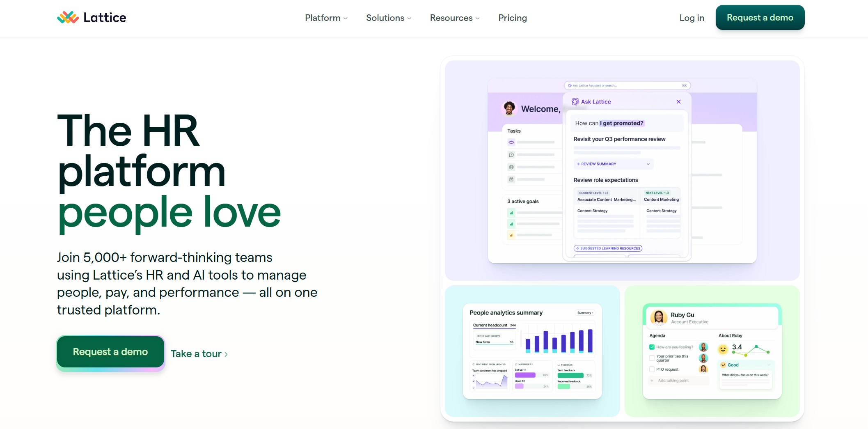
Task: Click the Welcome user avatar
Action: 509,108
